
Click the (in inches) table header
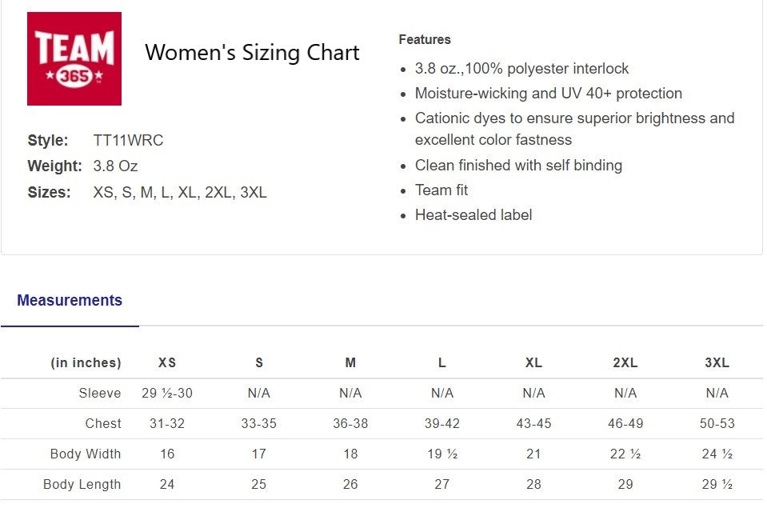coord(86,362)
